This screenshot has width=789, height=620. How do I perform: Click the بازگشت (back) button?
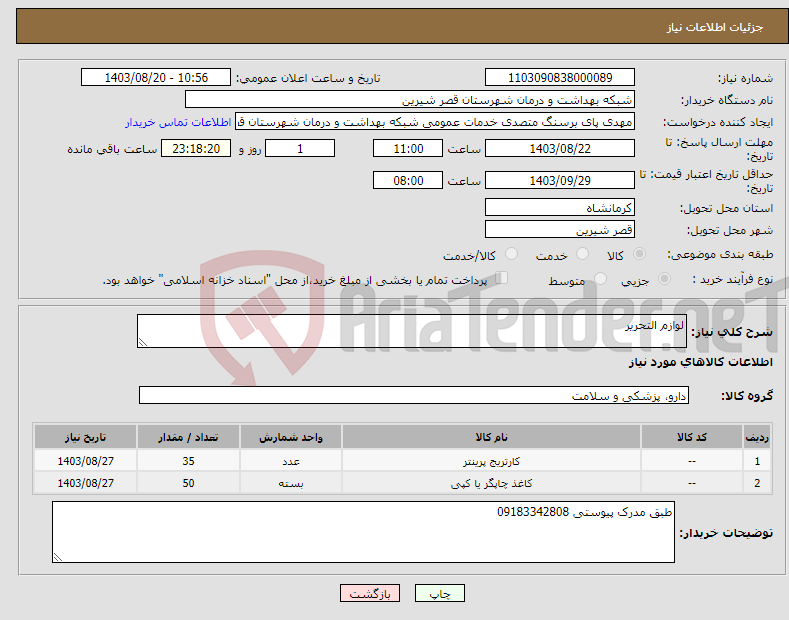pyautogui.click(x=370, y=593)
